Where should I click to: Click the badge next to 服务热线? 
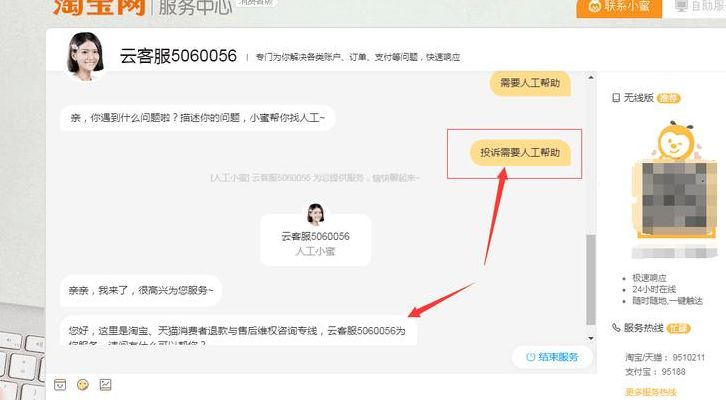(x=678, y=328)
